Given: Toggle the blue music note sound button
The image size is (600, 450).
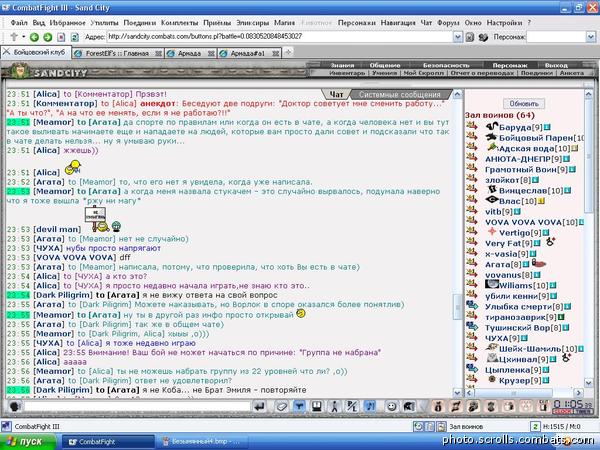Looking at the screenshot, I should point(369,406).
